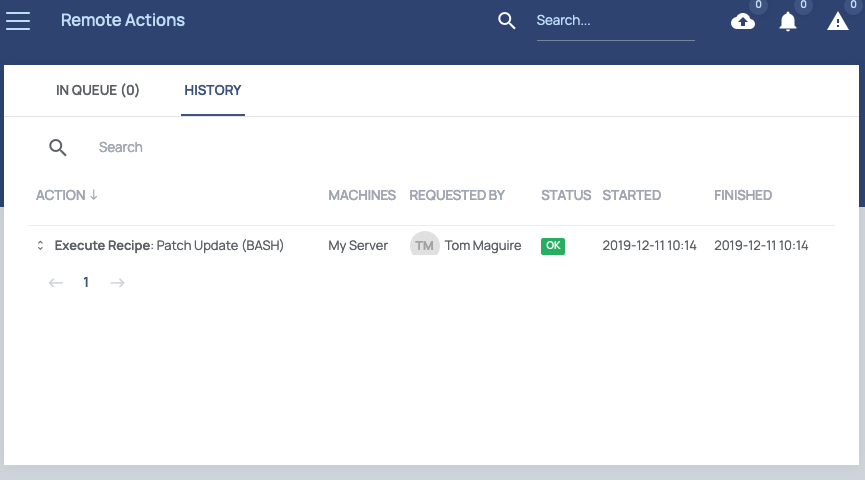This screenshot has width=865, height=480.
Task: Open the cloud upload queue icon
Action: pyautogui.click(x=743, y=22)
